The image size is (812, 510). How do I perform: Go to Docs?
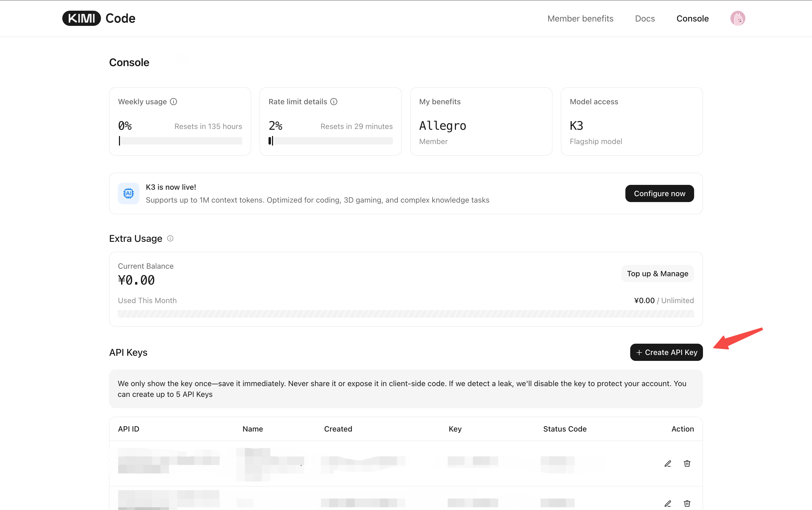645,19
